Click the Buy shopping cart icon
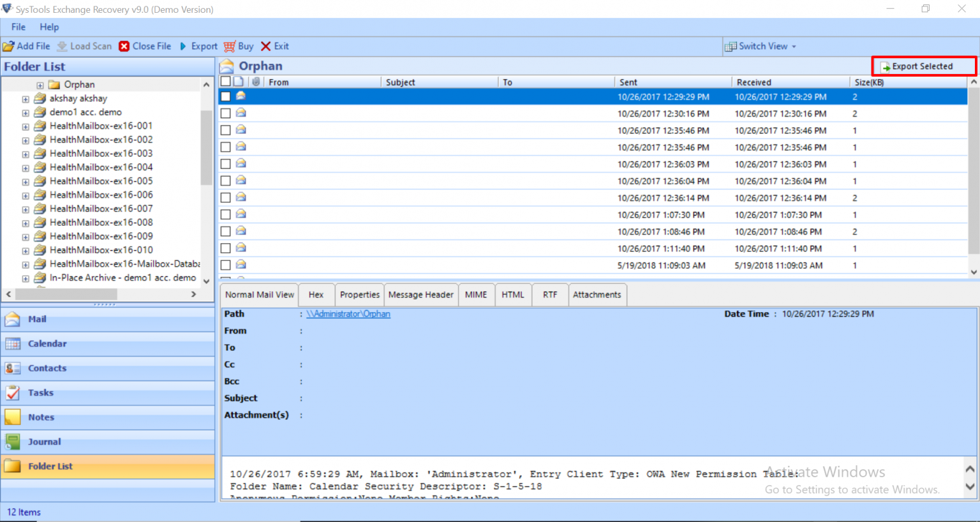980x522 pixels. [x=230, y=47]
